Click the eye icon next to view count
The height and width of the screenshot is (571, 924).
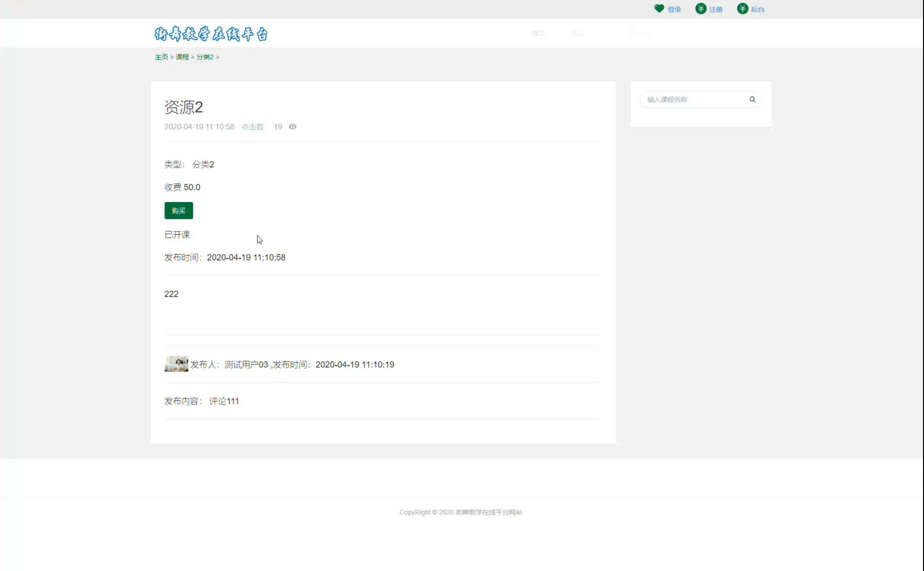(x=292, y=126)
